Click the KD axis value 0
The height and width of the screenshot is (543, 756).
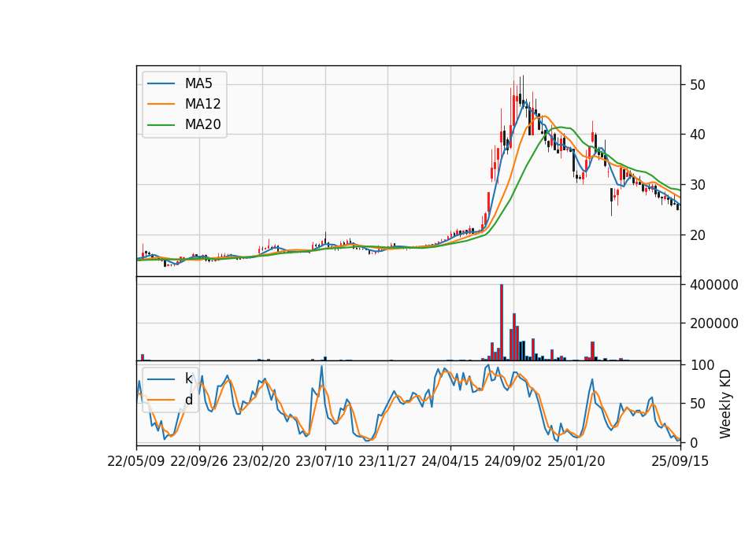click(694, 442)
